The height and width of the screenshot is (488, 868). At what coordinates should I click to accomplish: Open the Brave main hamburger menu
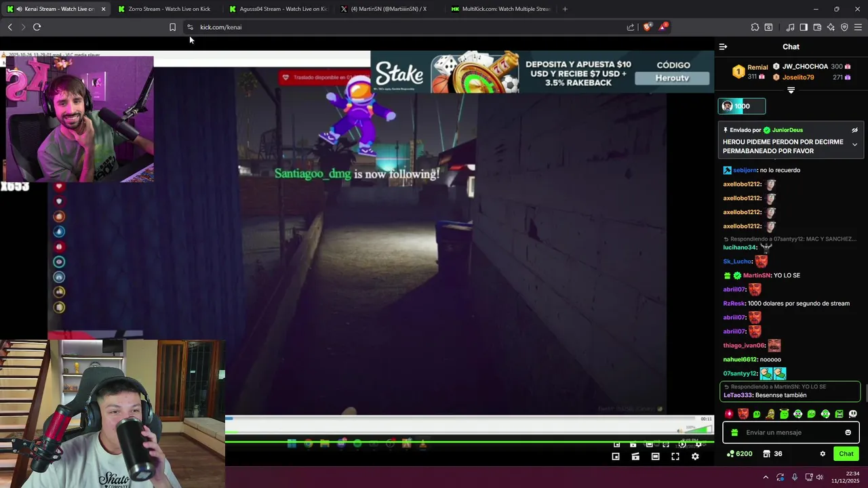coord(858,27)
